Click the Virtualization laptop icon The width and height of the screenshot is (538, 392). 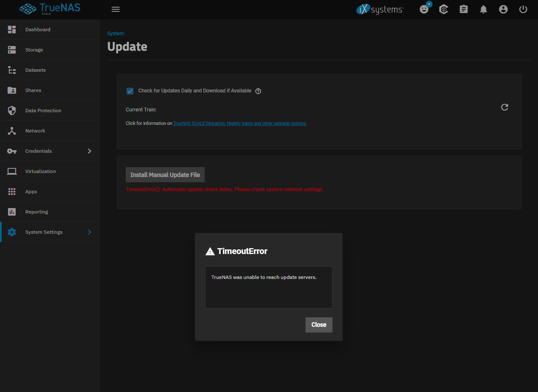(12, 171)
